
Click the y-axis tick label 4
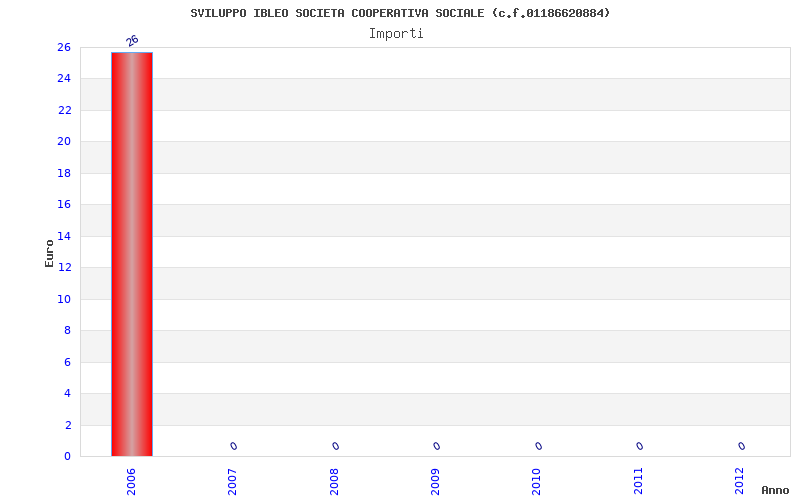(x=67, y=393)
